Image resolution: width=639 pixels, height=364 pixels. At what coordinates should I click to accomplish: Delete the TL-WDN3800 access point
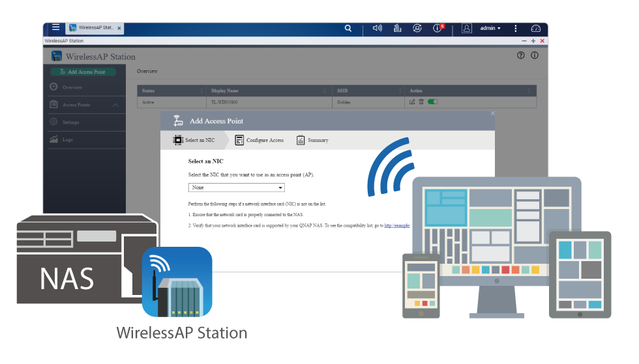[x=421, y=102]
